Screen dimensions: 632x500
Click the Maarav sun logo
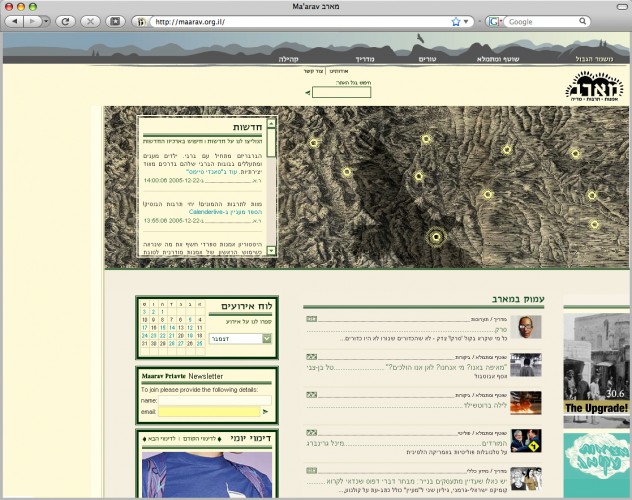pos(594,86)
